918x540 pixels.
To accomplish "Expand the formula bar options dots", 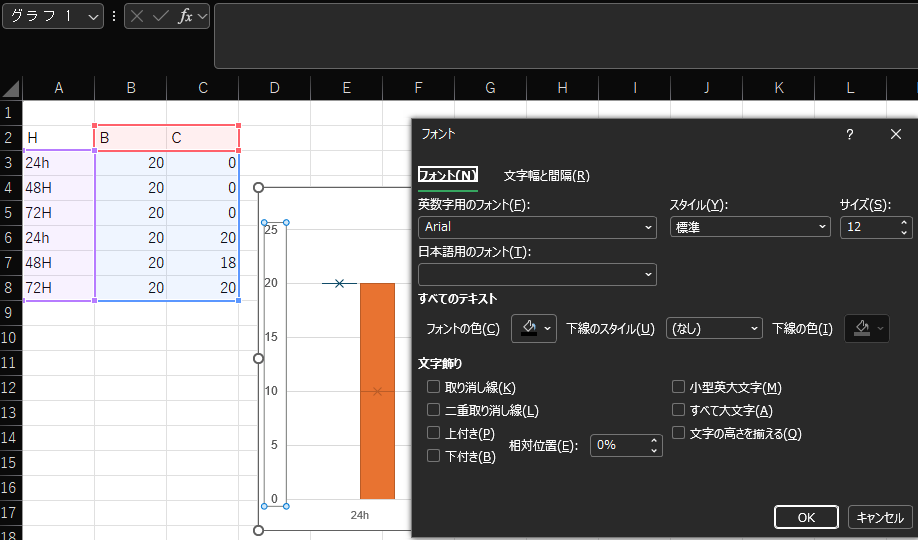I will point(114,16).
